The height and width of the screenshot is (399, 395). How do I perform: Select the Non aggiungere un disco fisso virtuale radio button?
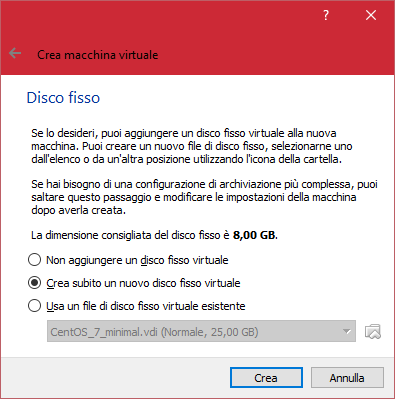(x=34, y=260)
